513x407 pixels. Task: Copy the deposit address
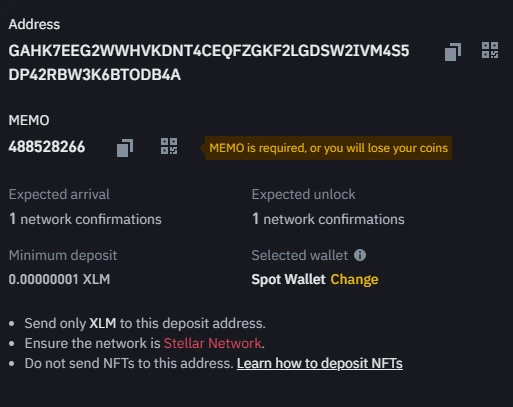[453, 52]
